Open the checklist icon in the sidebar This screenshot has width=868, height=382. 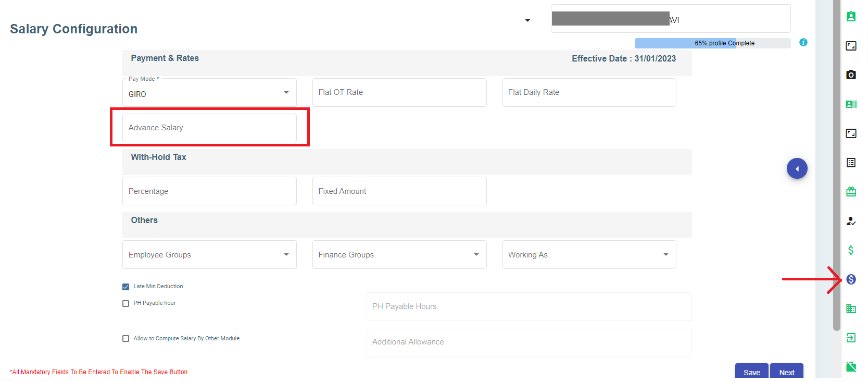(x=851, y=163)
